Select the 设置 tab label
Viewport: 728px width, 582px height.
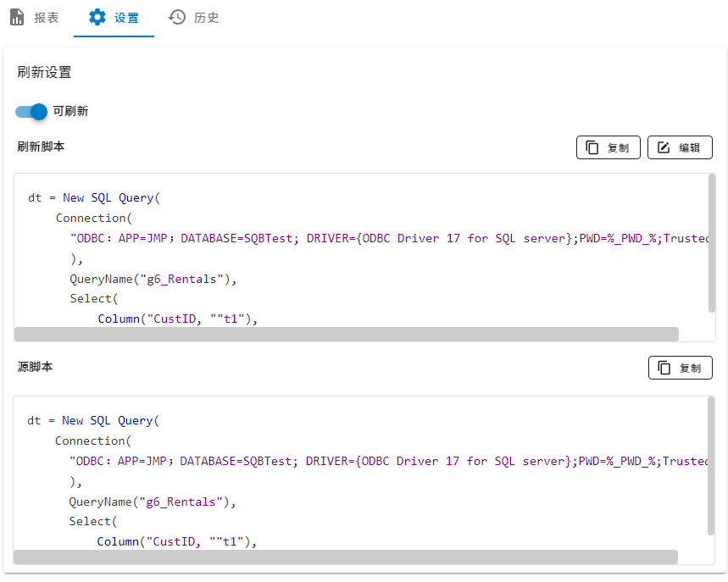tap(126, 18)
